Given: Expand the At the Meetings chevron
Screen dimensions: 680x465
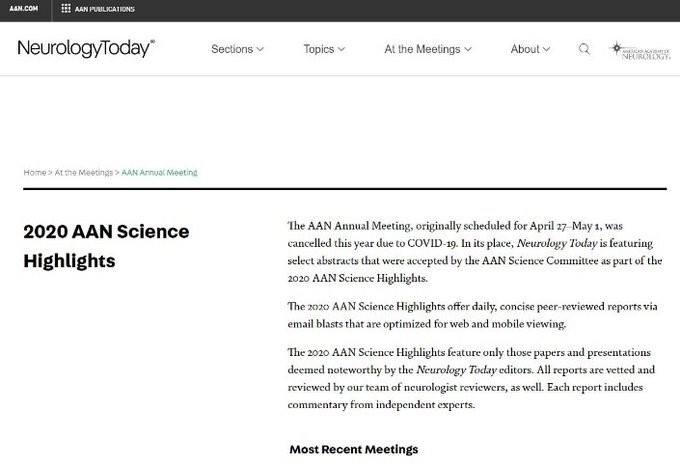Looking at the screenshot, I should coord(468,49).
